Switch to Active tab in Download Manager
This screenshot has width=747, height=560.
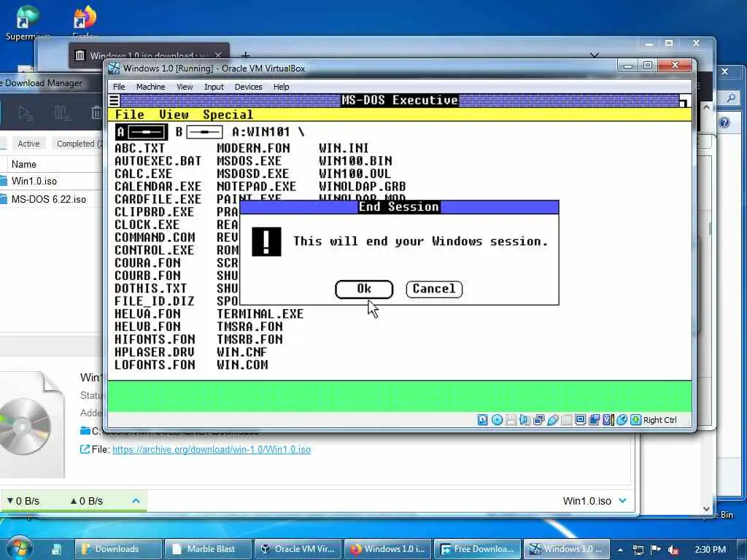click(28, 144)
